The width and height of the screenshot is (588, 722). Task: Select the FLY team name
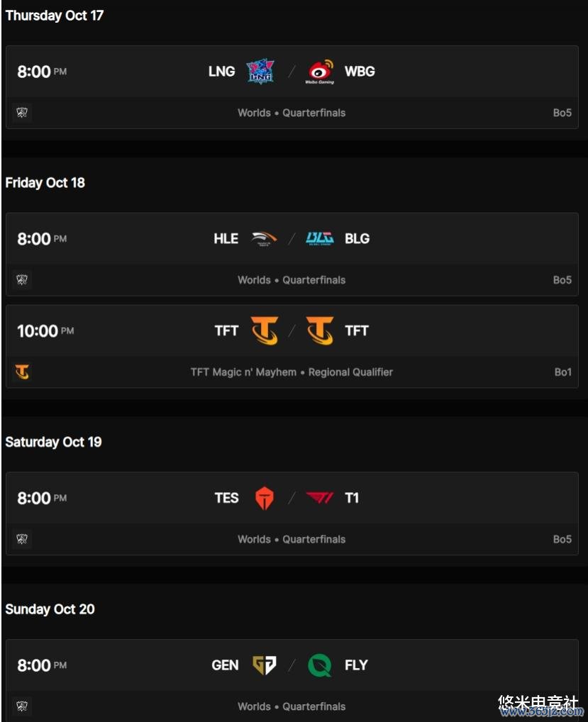pos(356,665)
